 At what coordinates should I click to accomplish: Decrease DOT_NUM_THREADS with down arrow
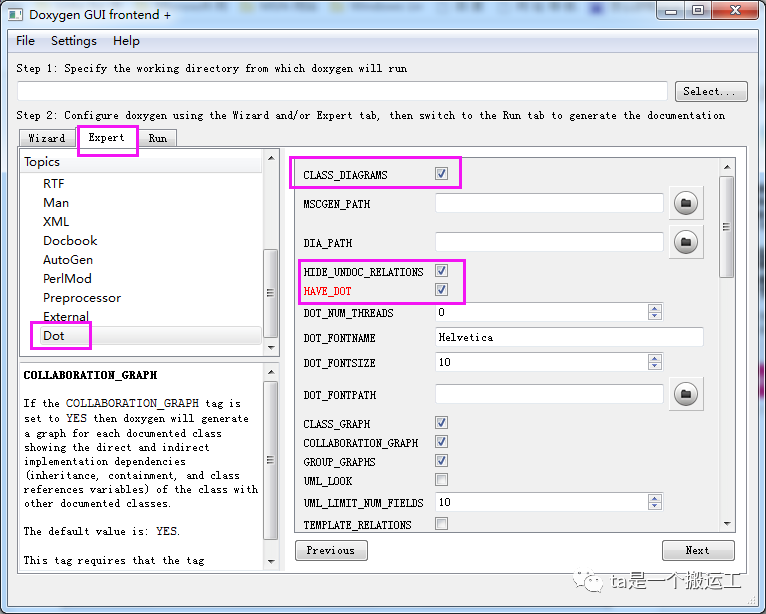pyautogui.click(x=655, y=316)
